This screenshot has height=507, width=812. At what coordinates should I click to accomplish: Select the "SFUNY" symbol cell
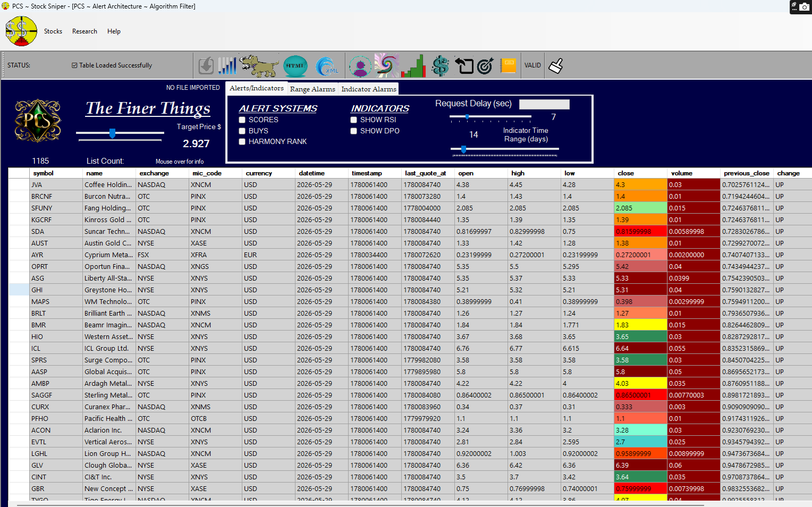pyautogui.click(x=56, y=208)
